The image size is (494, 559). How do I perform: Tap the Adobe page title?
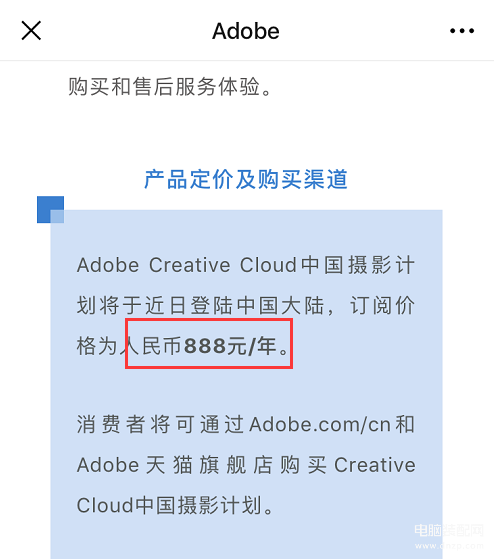tap(246, 31)
